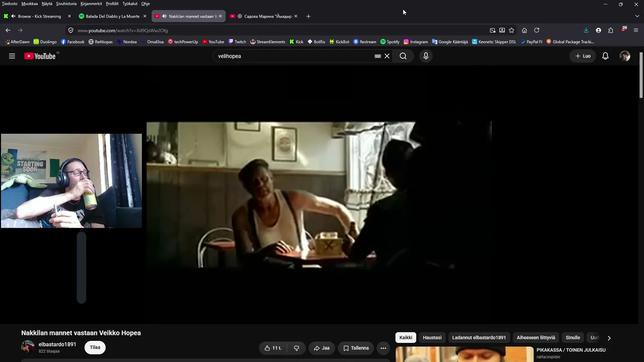The image size is (644, 362).
Task: Toggle picture-in-picture from the address bar
Action: [x=493, y=30]
